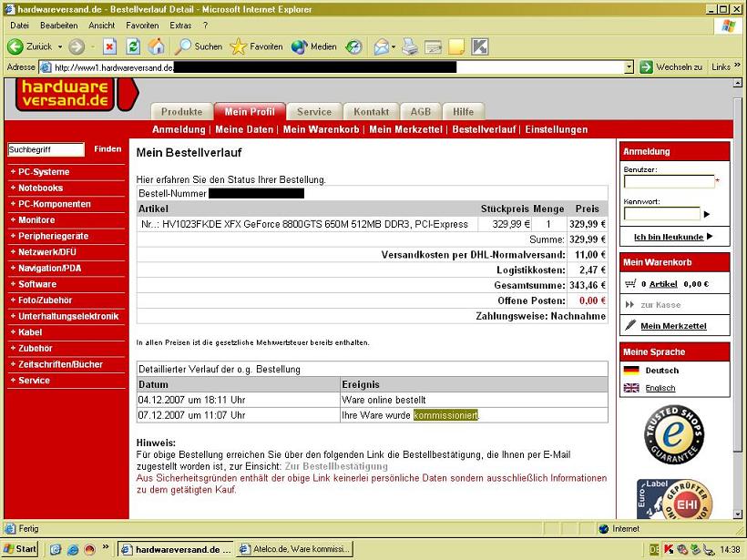Open Mein Warenkorb in red submenu
Screen dimensions: 747x560
[321, 129]
